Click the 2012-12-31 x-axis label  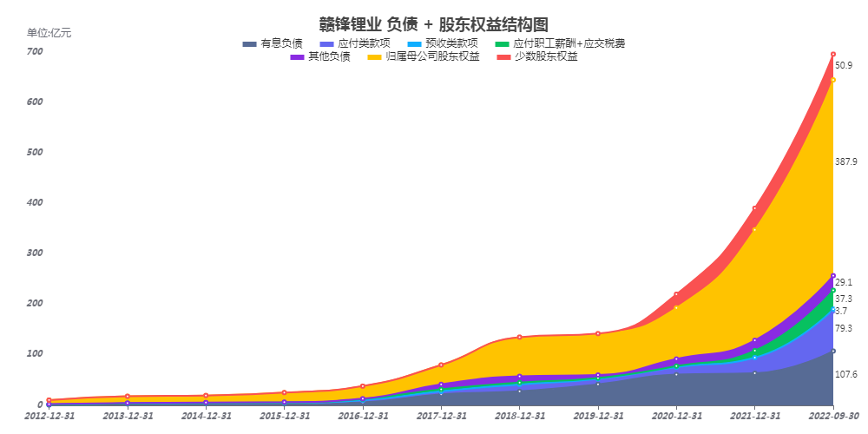tap(49, 416)
